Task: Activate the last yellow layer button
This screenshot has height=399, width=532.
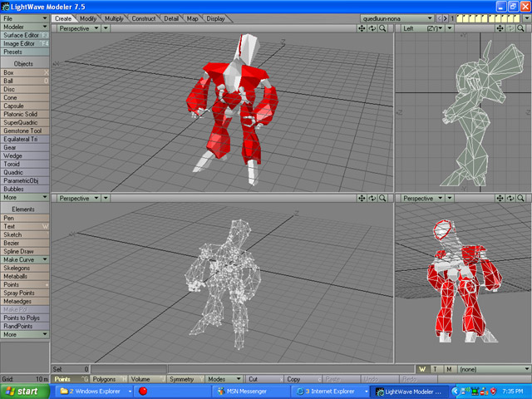Action: (516, 18)
